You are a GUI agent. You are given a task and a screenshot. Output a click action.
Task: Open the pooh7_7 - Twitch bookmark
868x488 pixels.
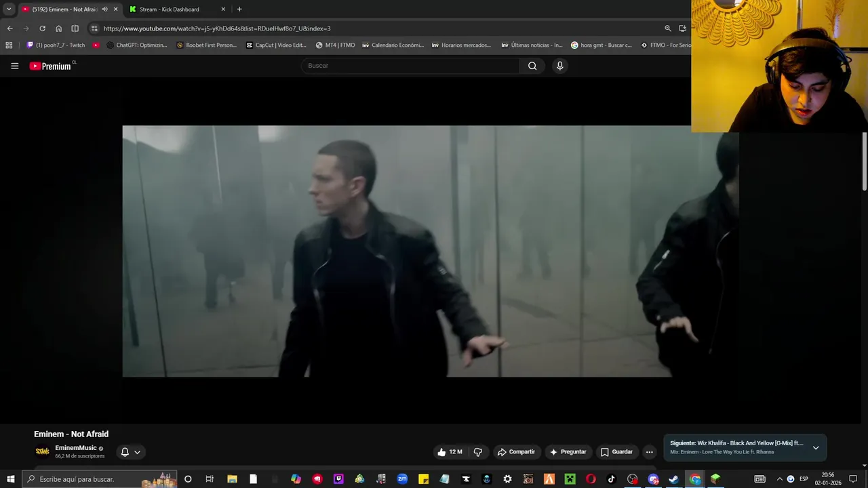56,45
